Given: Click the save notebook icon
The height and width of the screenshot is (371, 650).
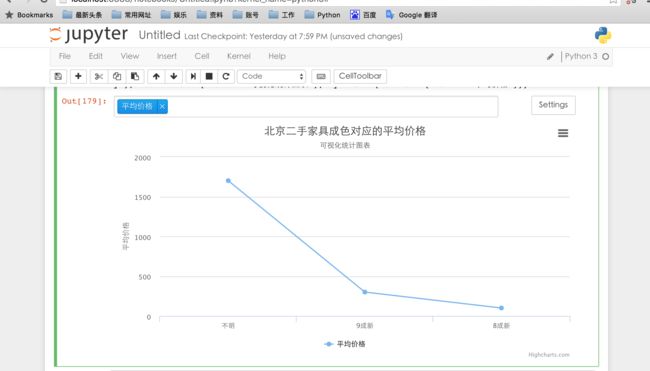Looking at the screenshot, I should pos(58,76).
